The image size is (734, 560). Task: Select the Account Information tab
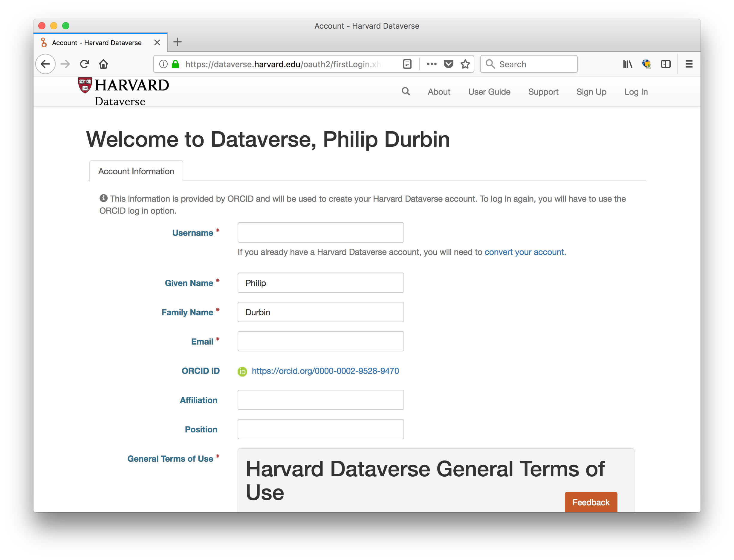coord(136,171)
